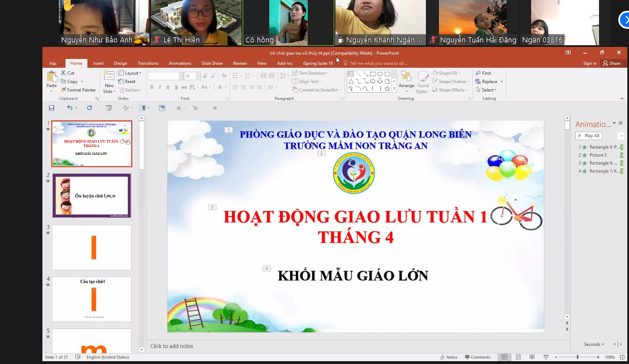
Task: Expand the Layout dropdown
Action: (132, 73)
